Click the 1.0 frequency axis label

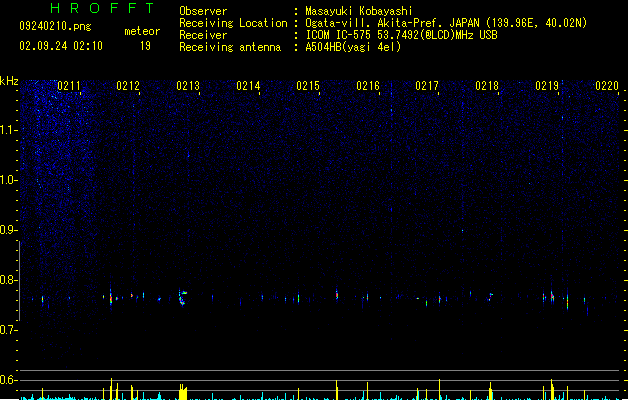pos(8,180)
